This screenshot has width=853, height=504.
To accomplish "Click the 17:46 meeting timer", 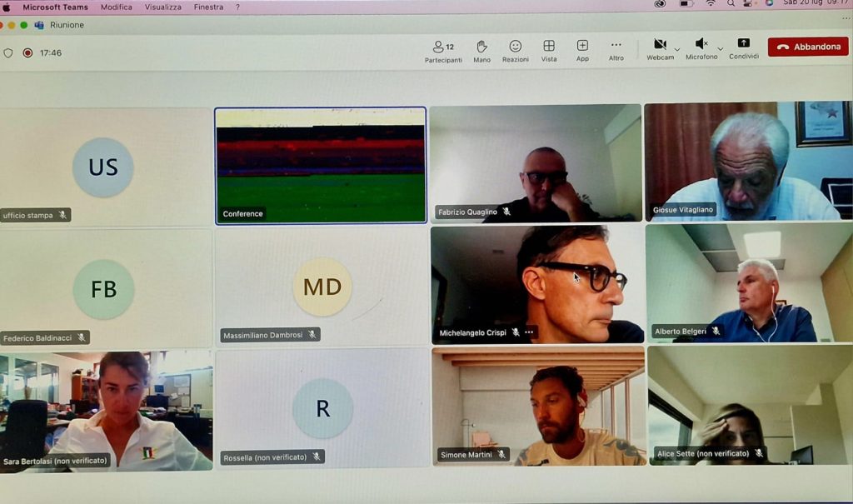I will (x=51, y=52).
